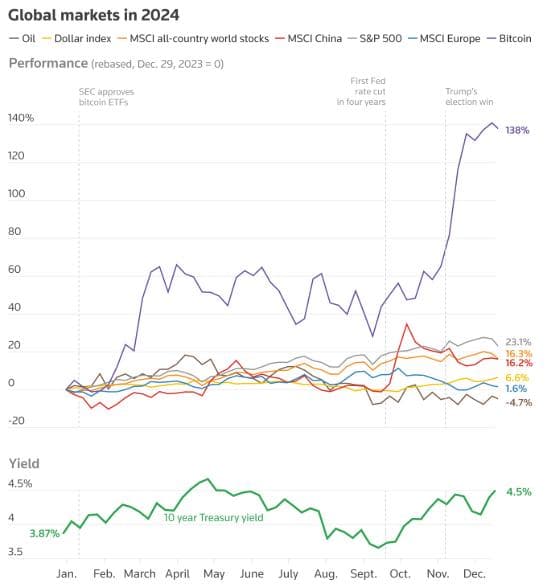Click the 4.5% ending yield value
Viewport: 552px width, 585px height.
[519, 492]
